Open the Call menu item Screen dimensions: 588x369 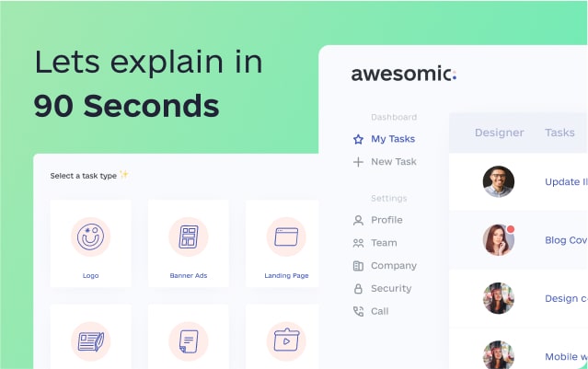pos(379,311)
